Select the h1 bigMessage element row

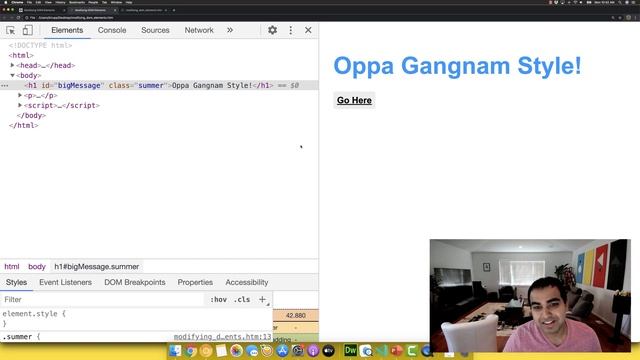(x=159, y=85)
